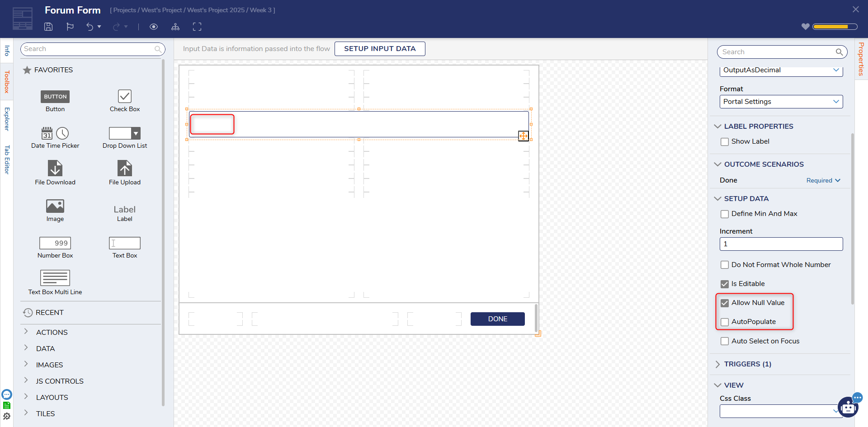The width and height of the screenshot is (868, 427).
Task: Click the hierarchy tree icon in toolbar
Action: tap(175, 27)
